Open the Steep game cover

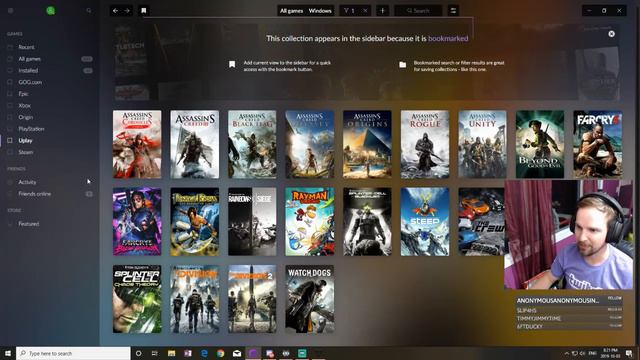click(425, 222)
